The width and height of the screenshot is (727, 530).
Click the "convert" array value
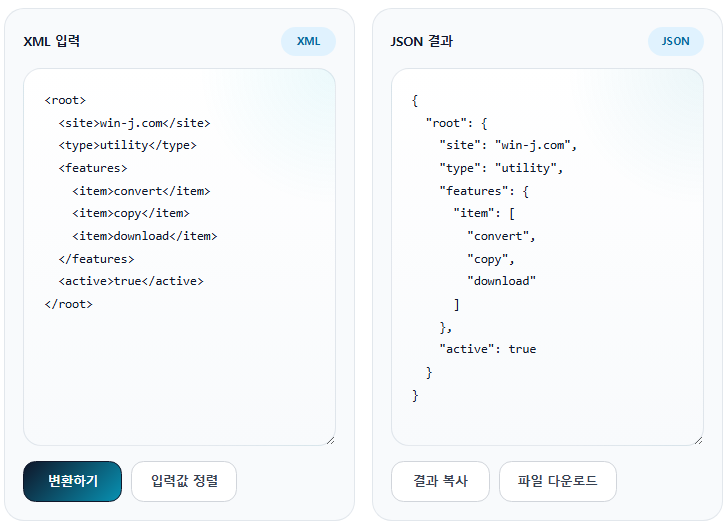pos(501,236)
